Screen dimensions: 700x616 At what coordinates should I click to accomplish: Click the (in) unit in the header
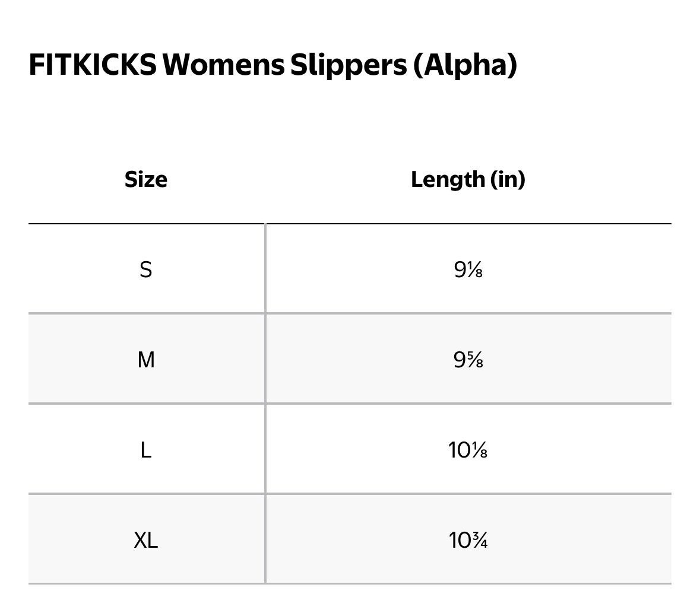click(508, 179)
